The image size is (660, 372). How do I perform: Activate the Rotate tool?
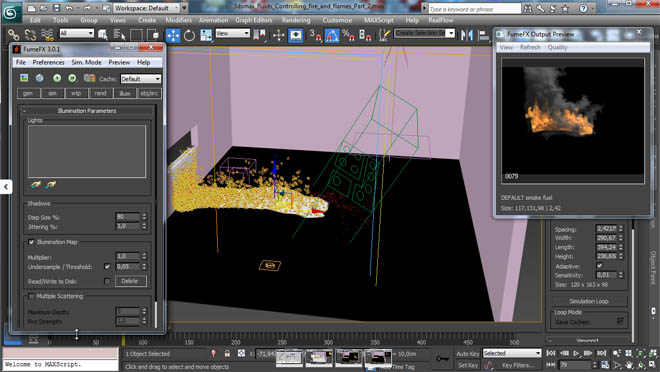189,35
